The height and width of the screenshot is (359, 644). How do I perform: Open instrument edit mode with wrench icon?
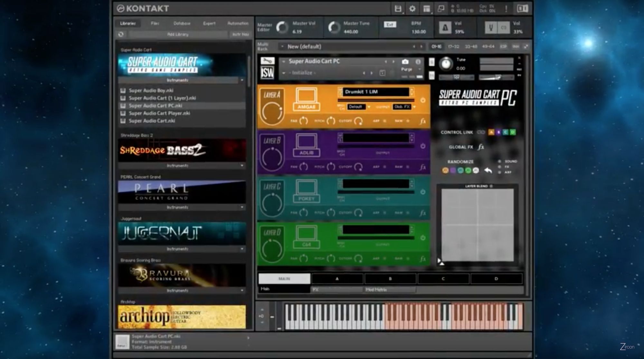tap(267, 61)
